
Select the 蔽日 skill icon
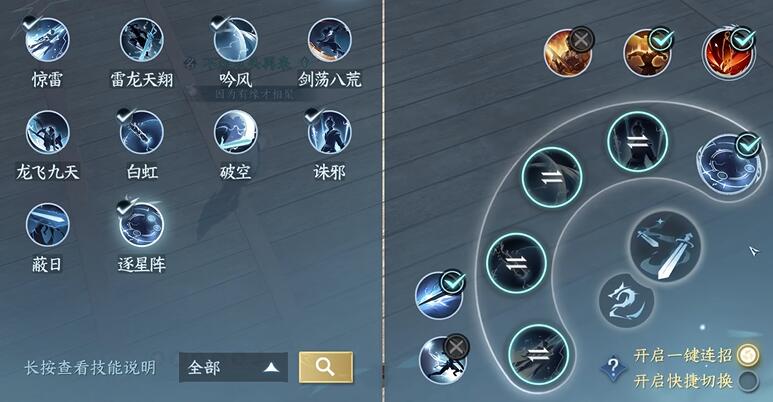pyautogui.click(x=47, y=225)
